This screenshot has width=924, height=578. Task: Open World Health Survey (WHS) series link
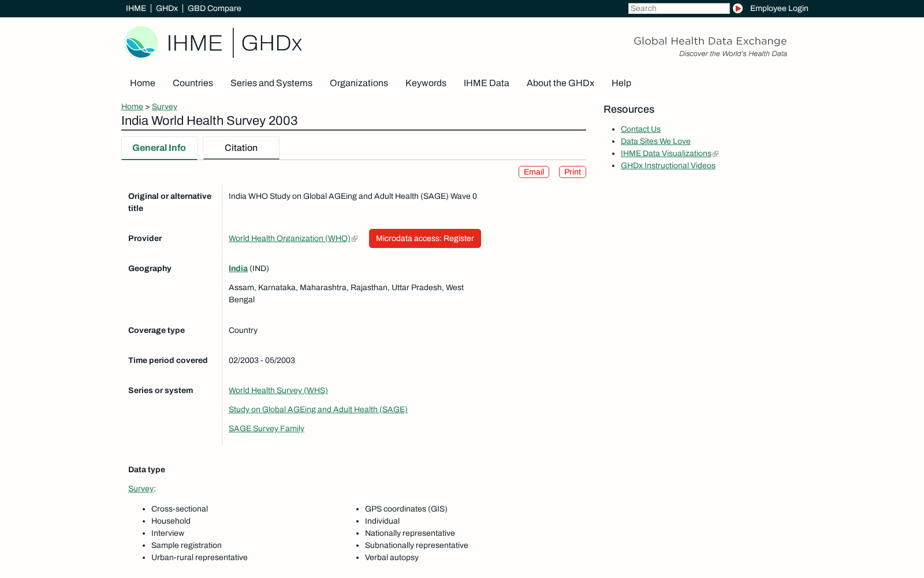(278, 390)
